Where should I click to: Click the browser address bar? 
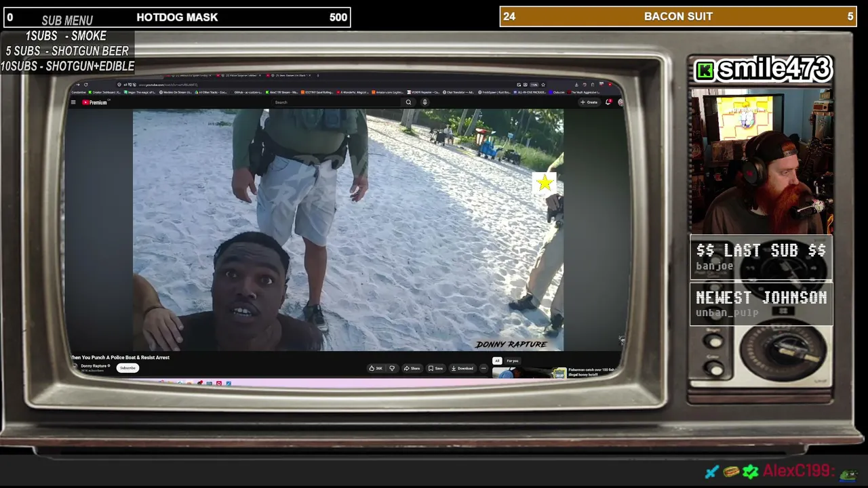point(325,85)
